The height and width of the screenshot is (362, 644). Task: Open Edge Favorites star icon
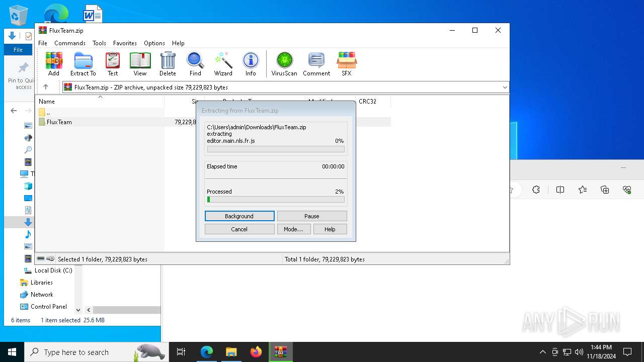click(x=583, y=190)
